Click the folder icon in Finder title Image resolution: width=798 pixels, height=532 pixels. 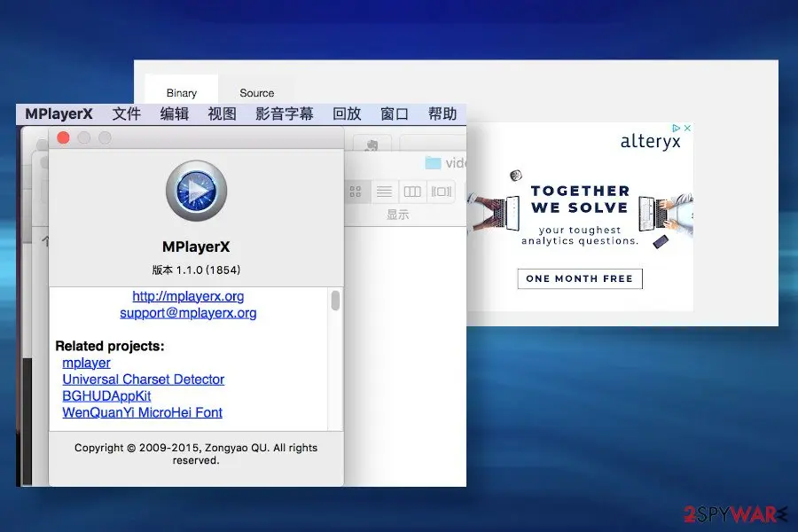[x=433, y=163]
